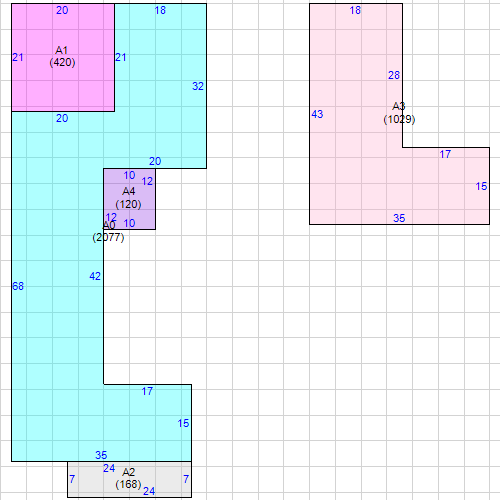Click the 10 dimension at A4's bottom edge
The height and width of the screenshot is (500, 500).
(129, 223)
